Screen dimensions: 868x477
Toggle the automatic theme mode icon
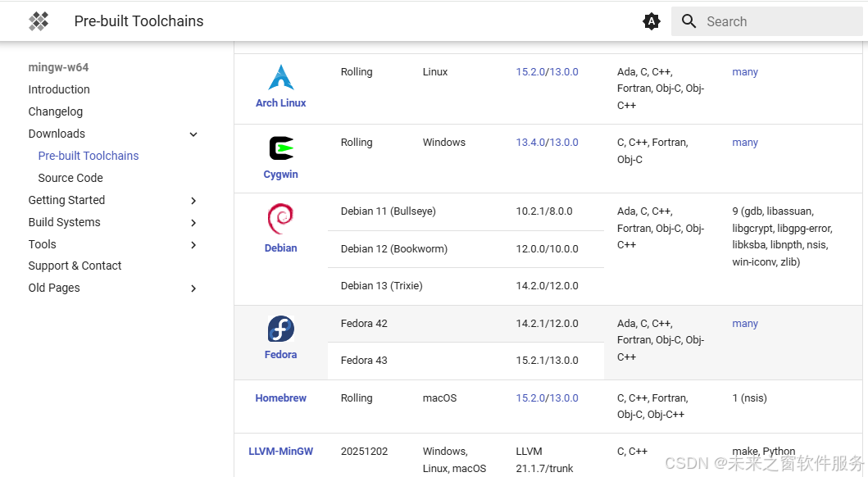tap(652, 21)
